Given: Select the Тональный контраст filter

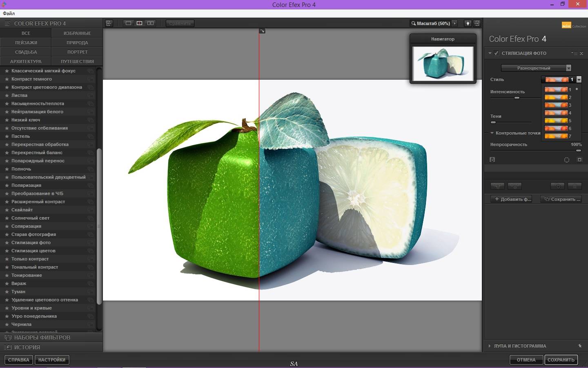Looking at the screenshot, I should click(35, 267).
